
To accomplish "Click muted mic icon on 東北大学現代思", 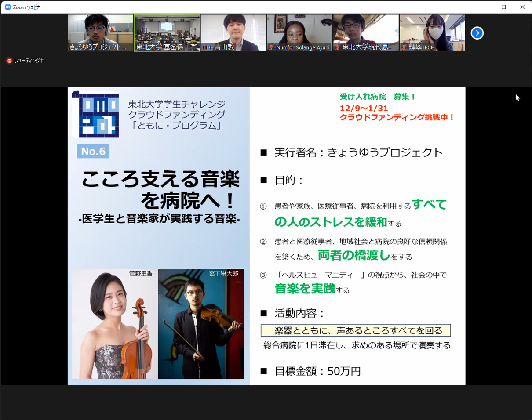I will pyautogui.click(x=338, y=47).
